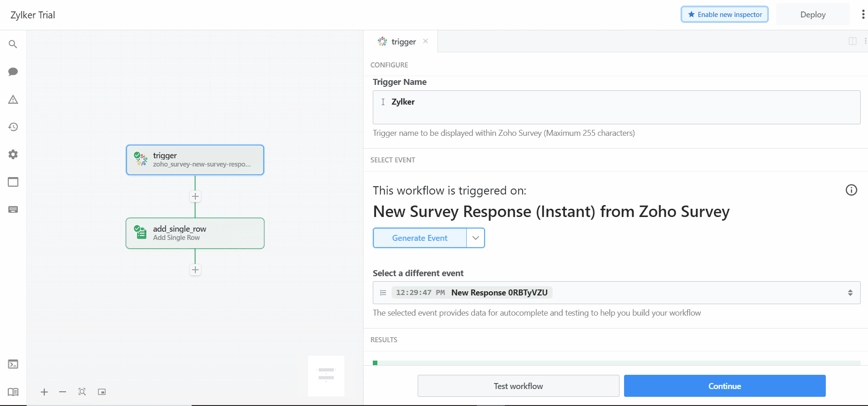Image resolution: width=868 pixels, height=406 pixels.
Task: Zoom in on the workflow canvas
Action: click(x=44, y=392)
